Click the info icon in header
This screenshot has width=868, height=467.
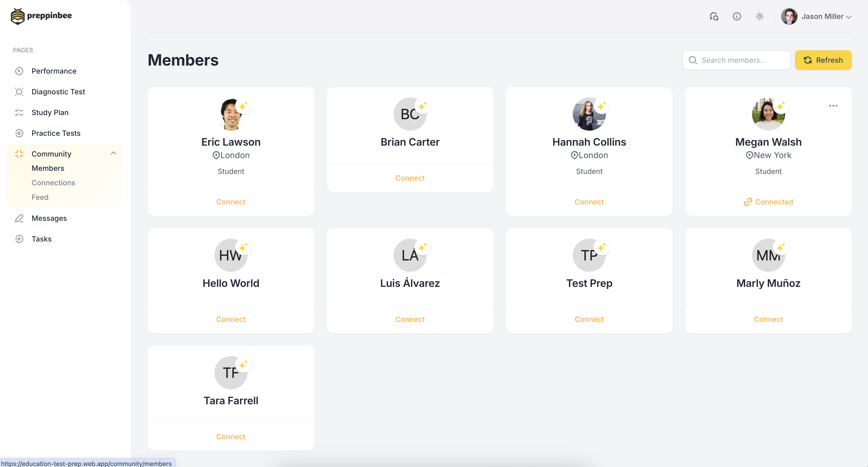tap(737, 16)
